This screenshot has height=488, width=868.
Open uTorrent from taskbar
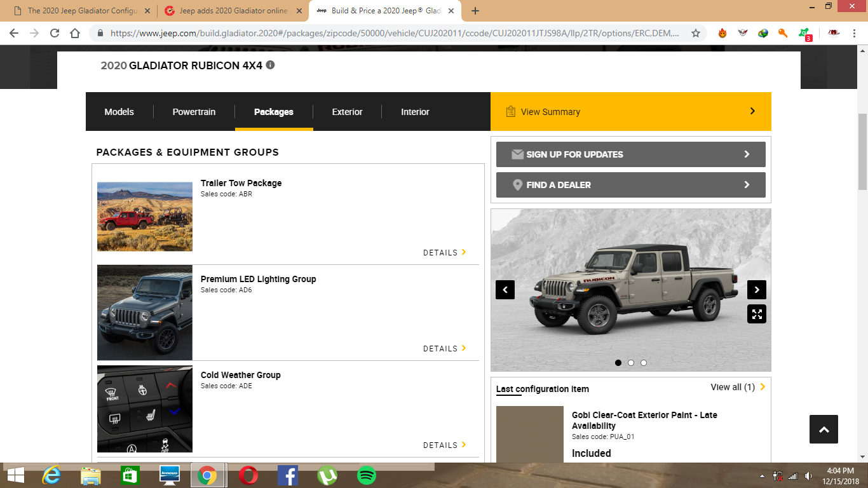tap(327, 475)
